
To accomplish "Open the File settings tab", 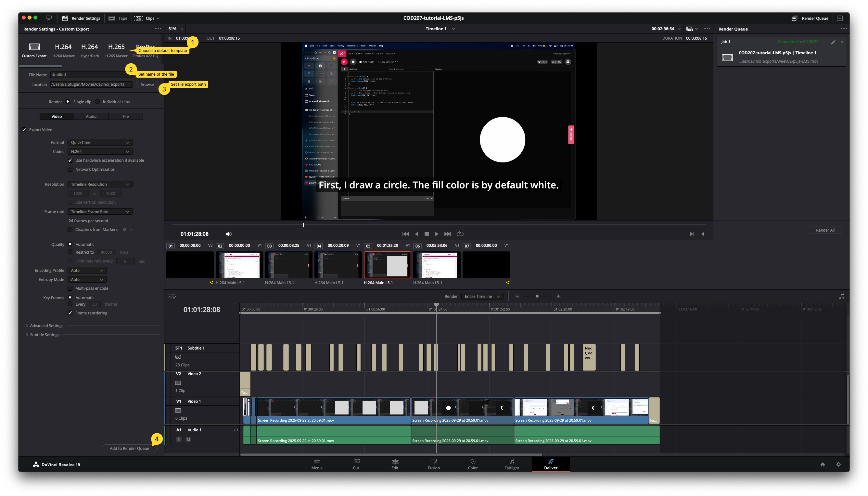I will click(x=125, y=117).
